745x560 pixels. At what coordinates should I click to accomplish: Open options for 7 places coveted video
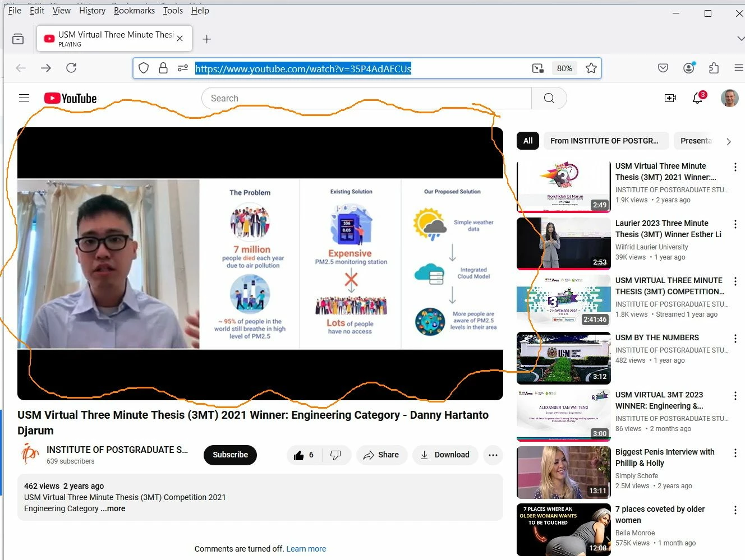click(735, 510)
